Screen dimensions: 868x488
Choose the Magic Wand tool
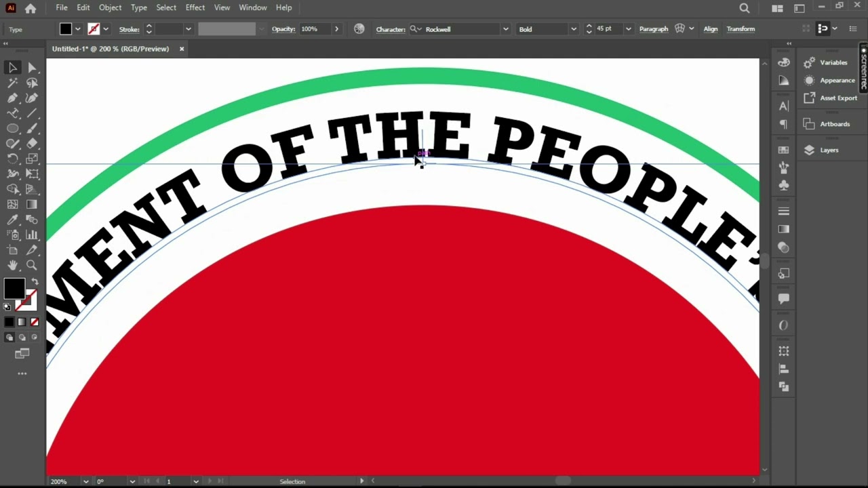[x=13, y=83]
